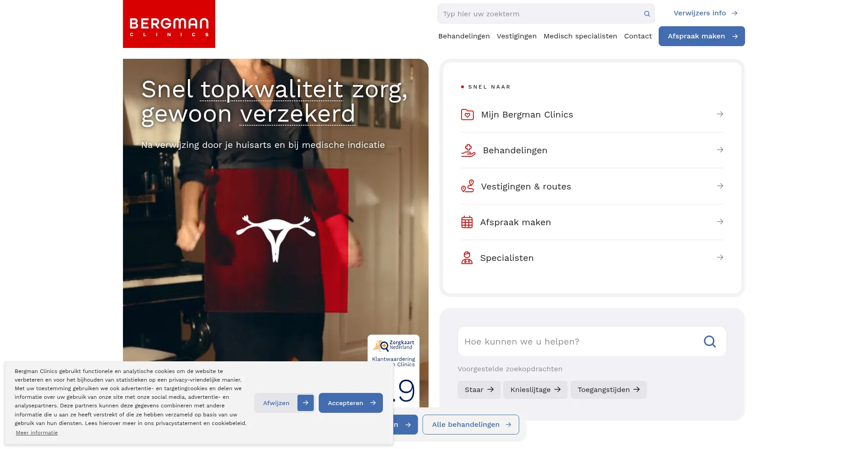Image resolution: width=868 pixels, height=449 pixels.
Task: Select the Knieslijtage suggested search chip
Action: (535, 390)
